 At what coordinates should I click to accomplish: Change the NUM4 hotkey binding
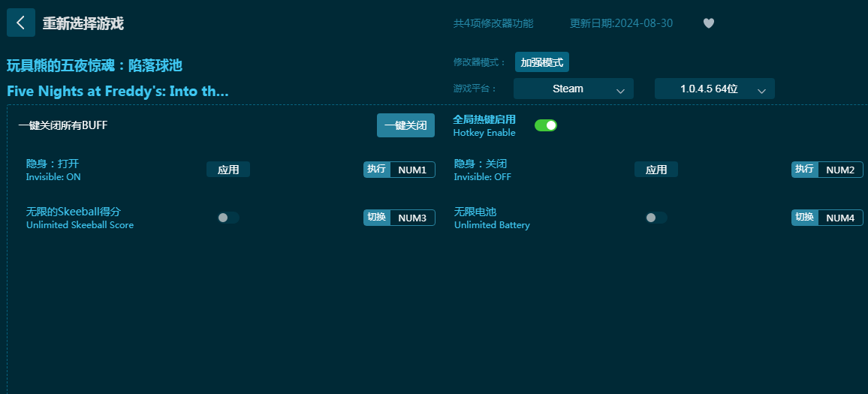point(840,218)
